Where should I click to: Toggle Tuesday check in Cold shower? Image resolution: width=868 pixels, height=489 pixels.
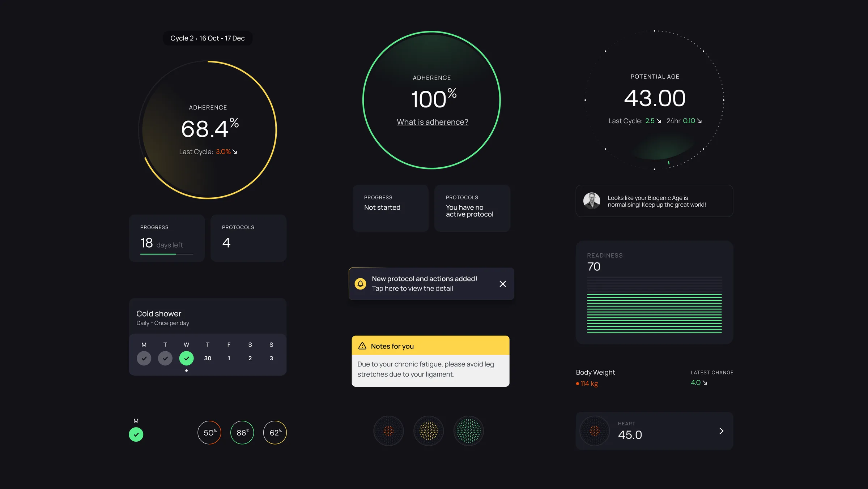[165, 358]
